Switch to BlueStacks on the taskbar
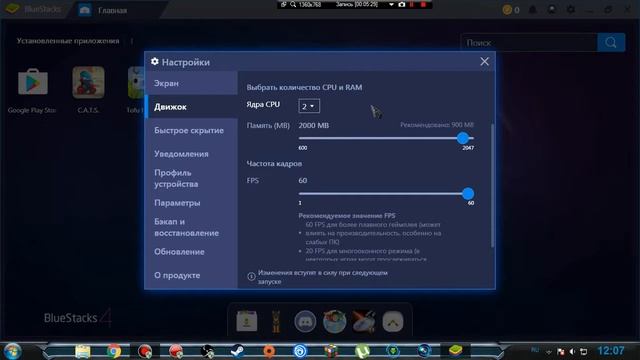The height and width of the screenshot is (360, 640). 456,351
